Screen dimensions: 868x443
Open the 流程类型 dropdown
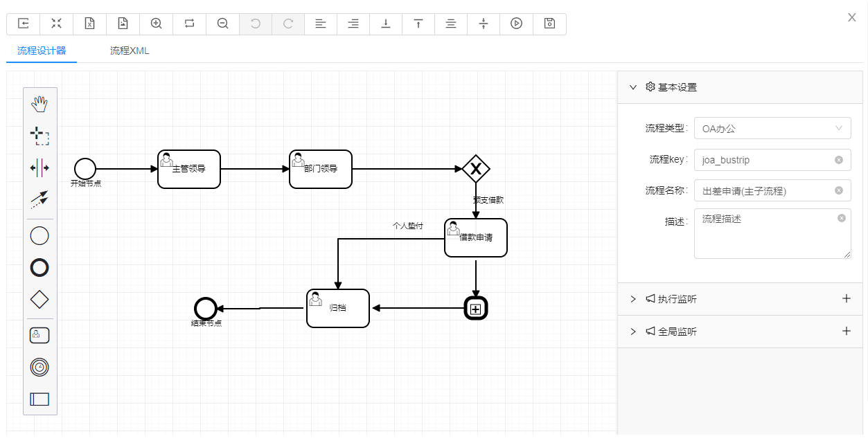click(x=772, y=128)
